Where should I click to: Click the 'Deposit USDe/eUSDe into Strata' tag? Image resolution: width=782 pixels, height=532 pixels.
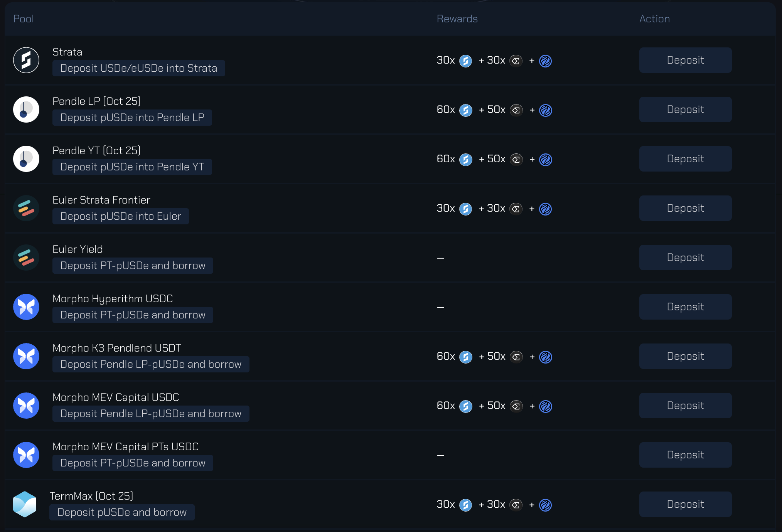point(138,68)
